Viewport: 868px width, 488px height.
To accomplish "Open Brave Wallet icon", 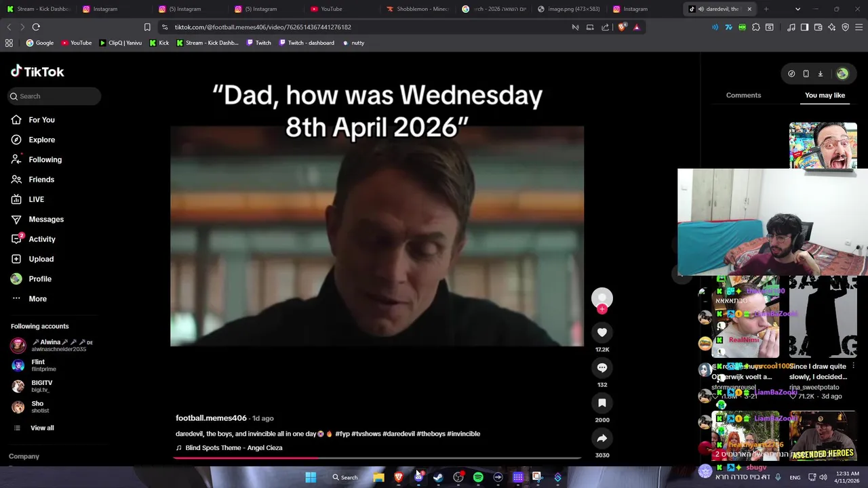I will [818, 27].
